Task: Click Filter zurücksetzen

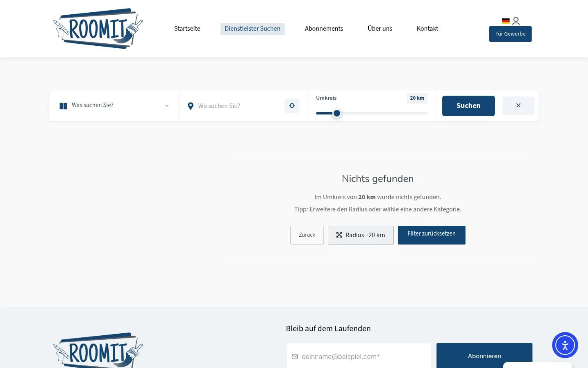Action: pos(432,235)
